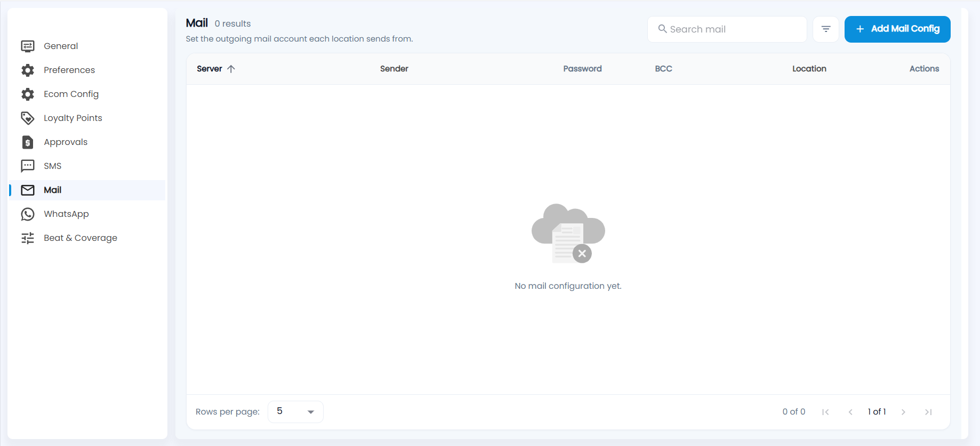Select Loyalty Points in the sidebar
This screenshot has width=980, height=446.
tap(87, 118)
